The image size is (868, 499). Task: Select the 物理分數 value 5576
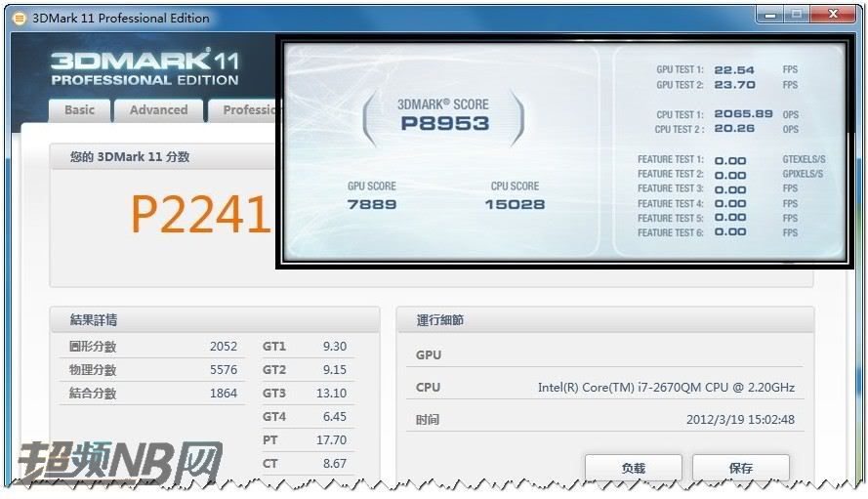(x=224, y=369)
